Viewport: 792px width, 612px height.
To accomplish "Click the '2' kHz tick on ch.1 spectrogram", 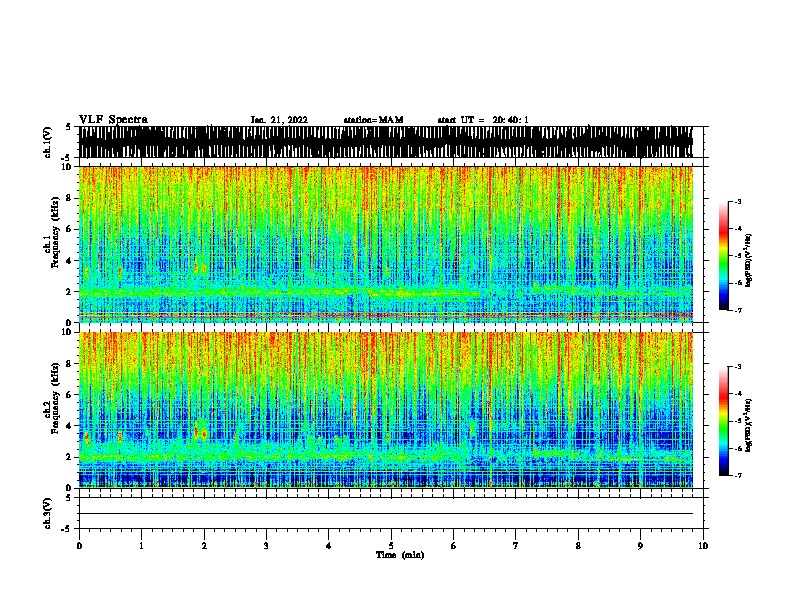I will point(71,292).
